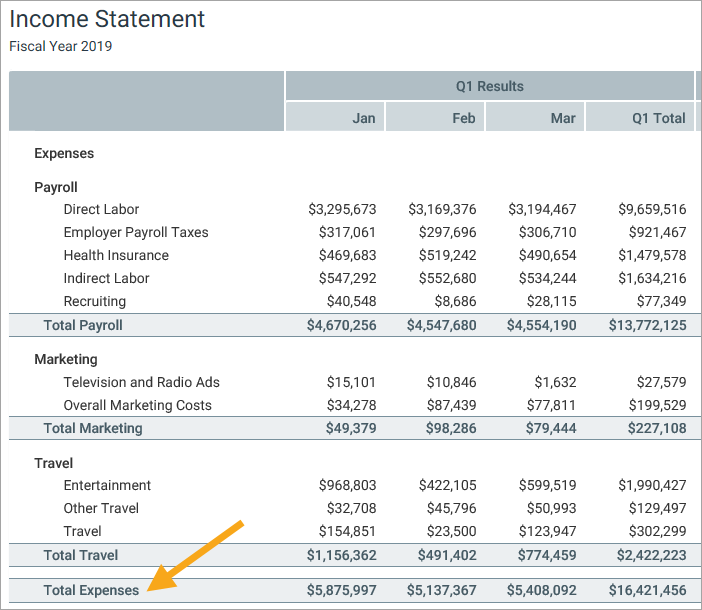The width and height of the screenshot is (702, 610).
Task: Click the Total Marketing summary row label
Action: (93, 428)
